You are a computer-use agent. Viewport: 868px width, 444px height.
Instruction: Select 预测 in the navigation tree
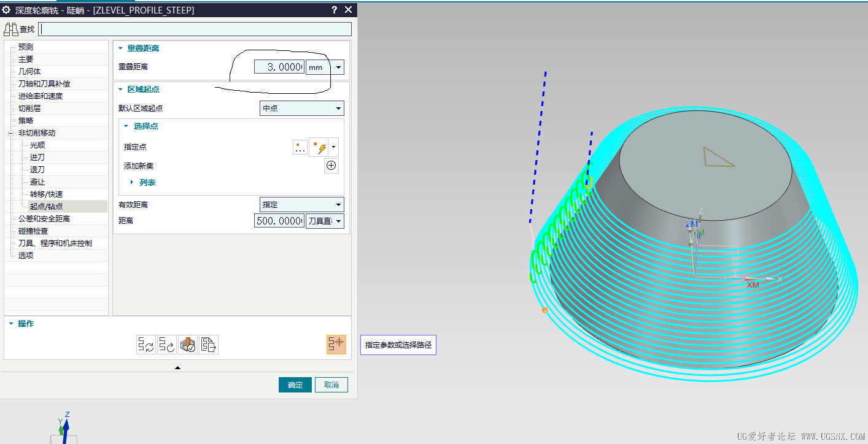pos(25,47)
